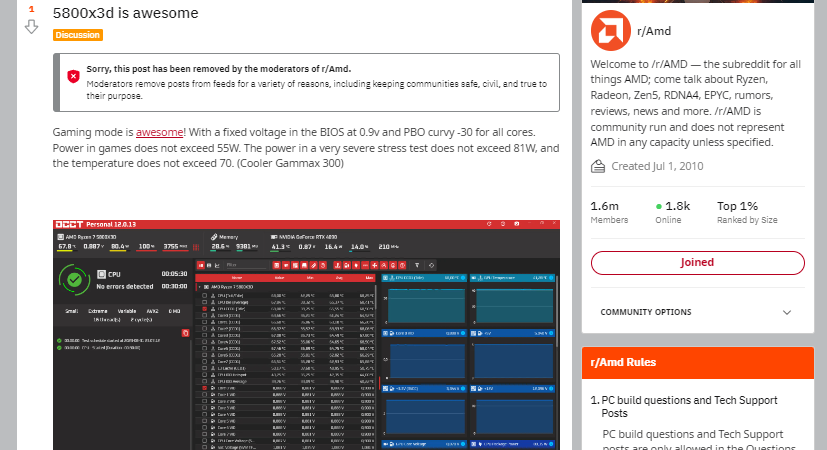Open the r/Amd community name link
Screen dimensions: 827x450
tap(654, 31)
